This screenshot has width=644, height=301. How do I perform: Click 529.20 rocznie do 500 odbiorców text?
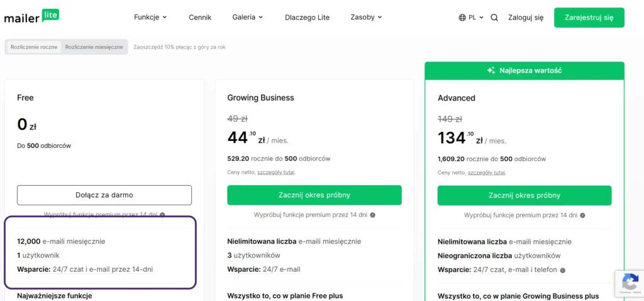[x=279, y=159]
